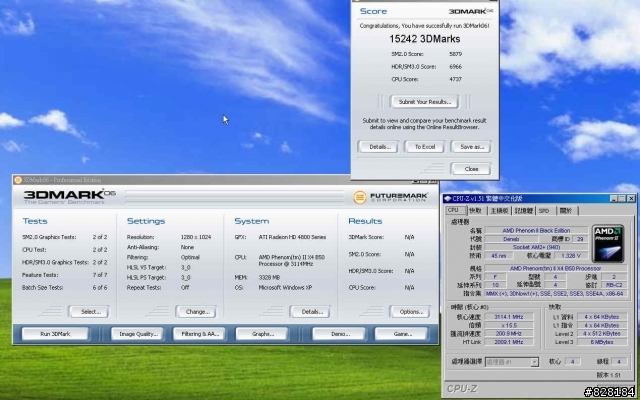
Task: Open Image Quality settings
Action: [138, 333]
